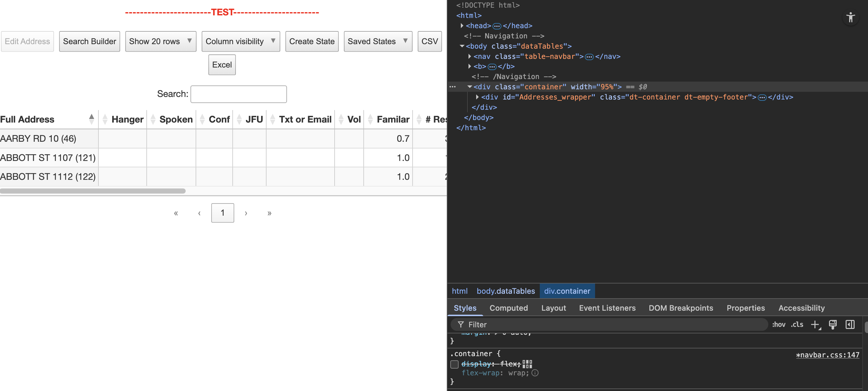Open the accessibility tree icon in DevTools
868x391 pixels.
850,17
